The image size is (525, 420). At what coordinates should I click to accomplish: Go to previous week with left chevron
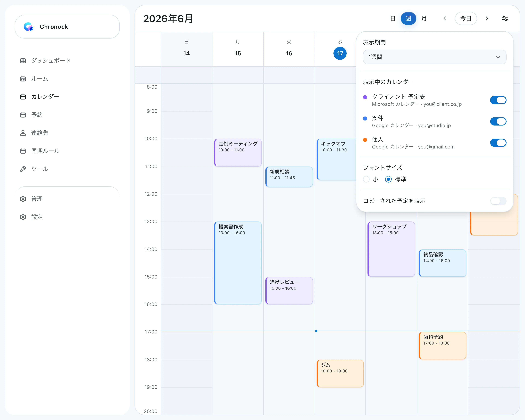[445, 18]
